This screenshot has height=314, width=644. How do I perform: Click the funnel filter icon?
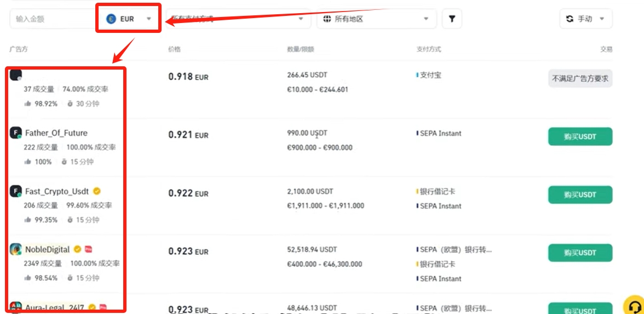point(452,19)
